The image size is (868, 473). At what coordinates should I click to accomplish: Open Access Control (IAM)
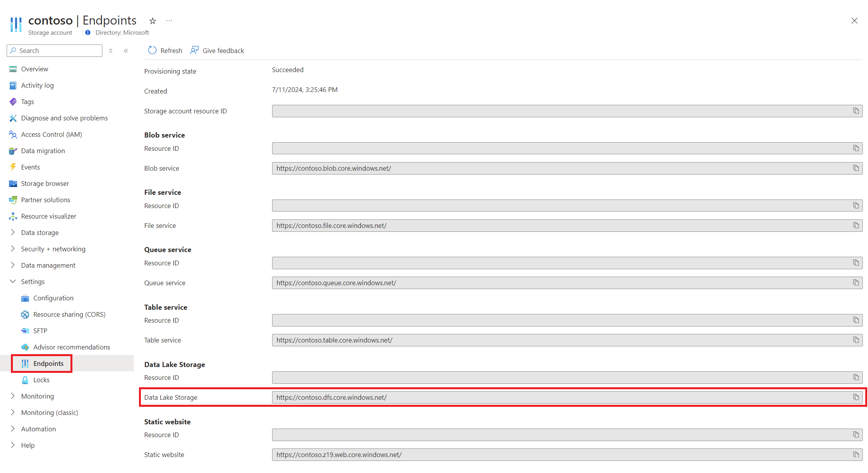point(51,134)
